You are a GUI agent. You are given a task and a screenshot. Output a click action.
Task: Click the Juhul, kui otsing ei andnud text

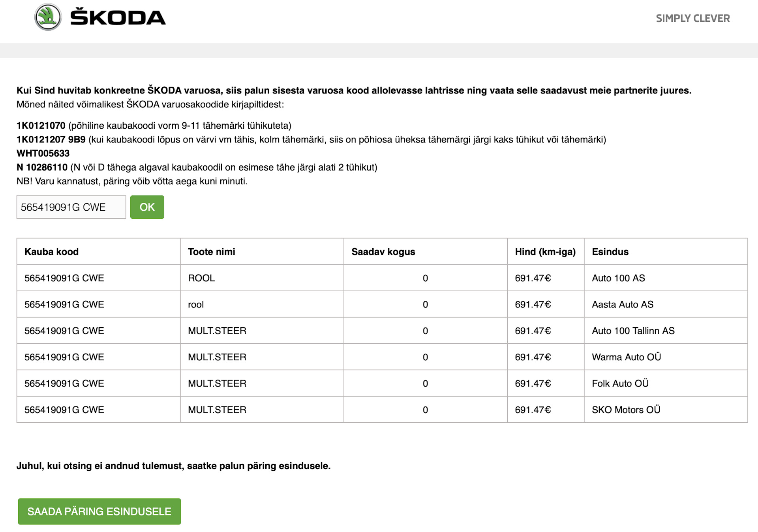tap(173, 466)
